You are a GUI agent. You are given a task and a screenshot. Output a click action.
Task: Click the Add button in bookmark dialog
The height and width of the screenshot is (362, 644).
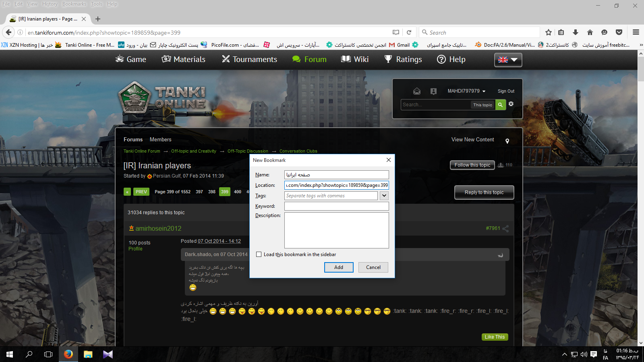click(x=338, y=267)
